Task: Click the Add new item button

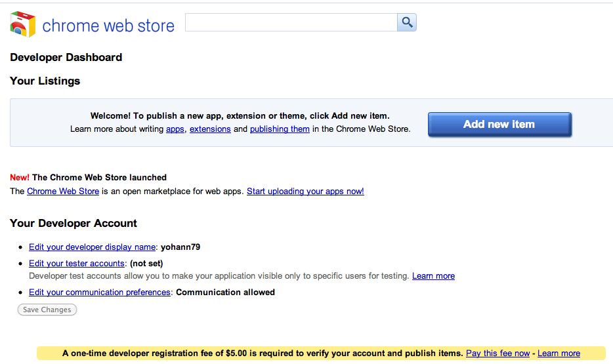Action: (499, 124)
